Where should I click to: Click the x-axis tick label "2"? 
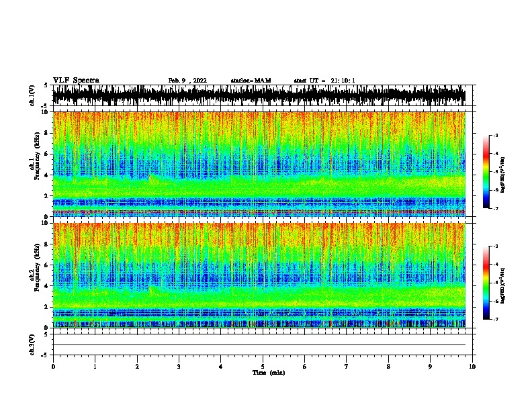coord(137,367)
